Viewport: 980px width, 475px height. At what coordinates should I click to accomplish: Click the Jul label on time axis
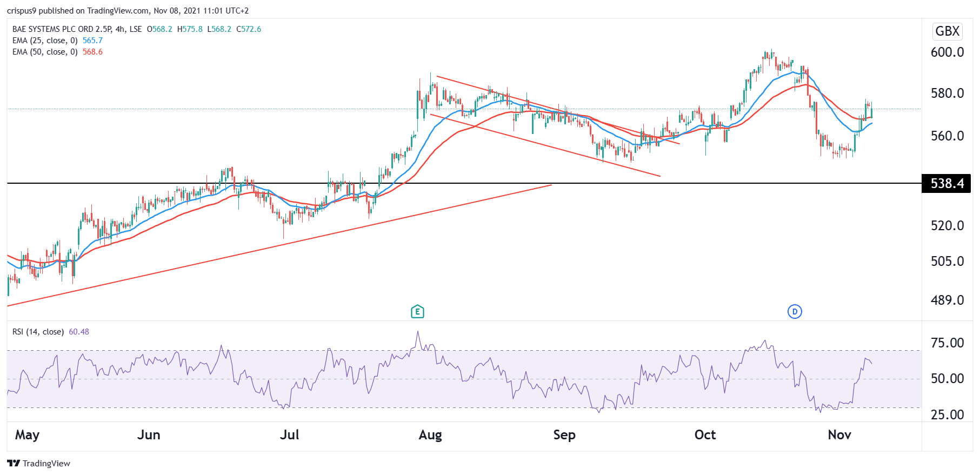pos(289,435)
